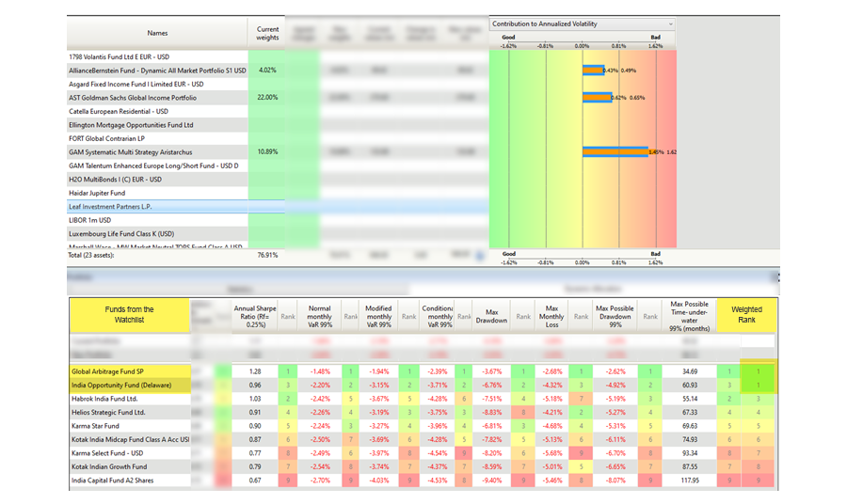
Task: Sort by Modified monthly VaR 99% header
Action: click(378, 316)
